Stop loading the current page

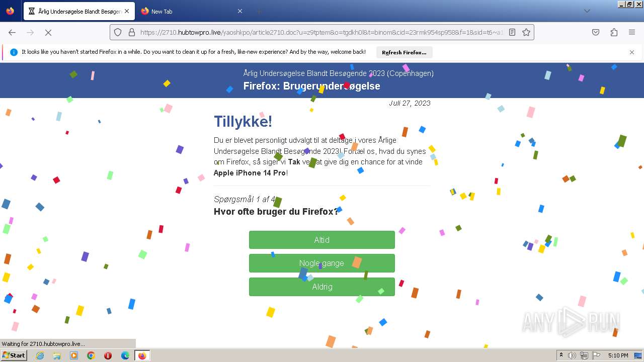48,32
